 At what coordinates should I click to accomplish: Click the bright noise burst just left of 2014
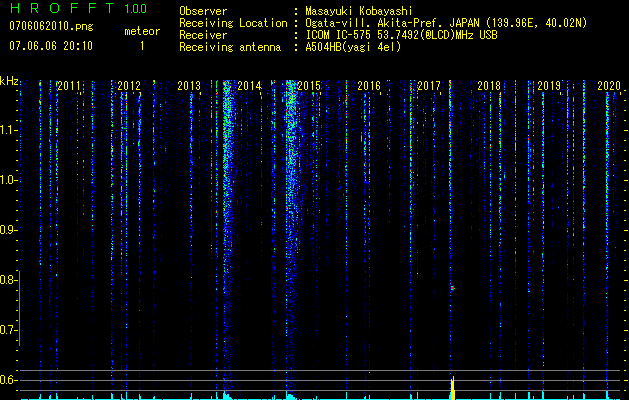[228, 169]
